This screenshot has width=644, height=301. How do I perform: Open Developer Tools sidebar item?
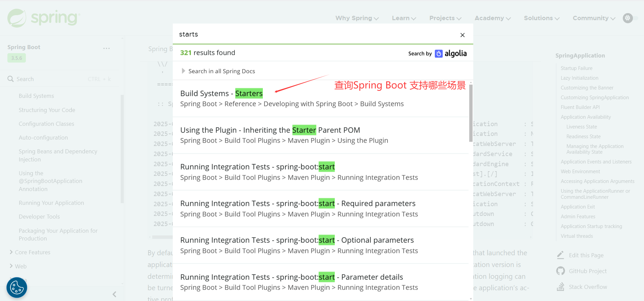(x=39, y=217)
